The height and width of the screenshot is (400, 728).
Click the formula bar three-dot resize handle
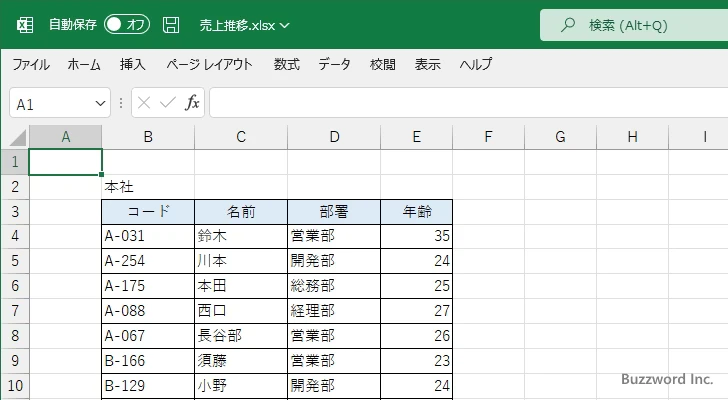pyautogui.click(x=121, y=103)
